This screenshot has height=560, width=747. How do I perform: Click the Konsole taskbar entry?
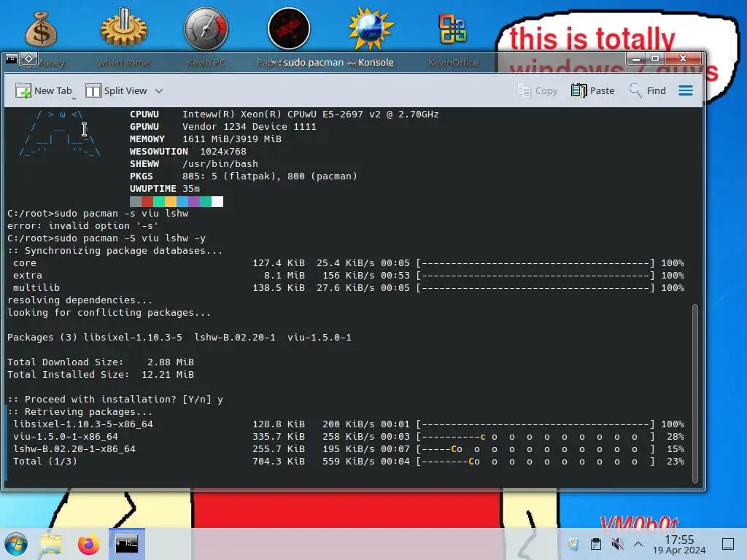pos(127,543)
